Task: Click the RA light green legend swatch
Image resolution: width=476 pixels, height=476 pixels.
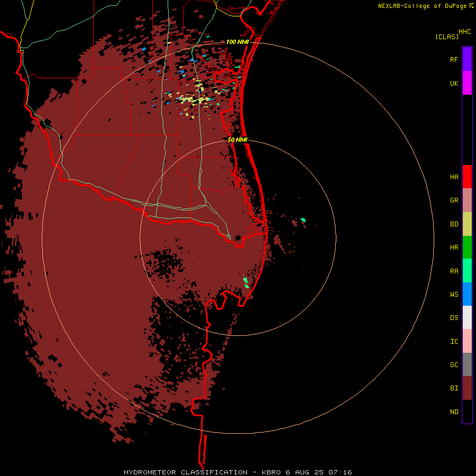Action: pos(467,271)
